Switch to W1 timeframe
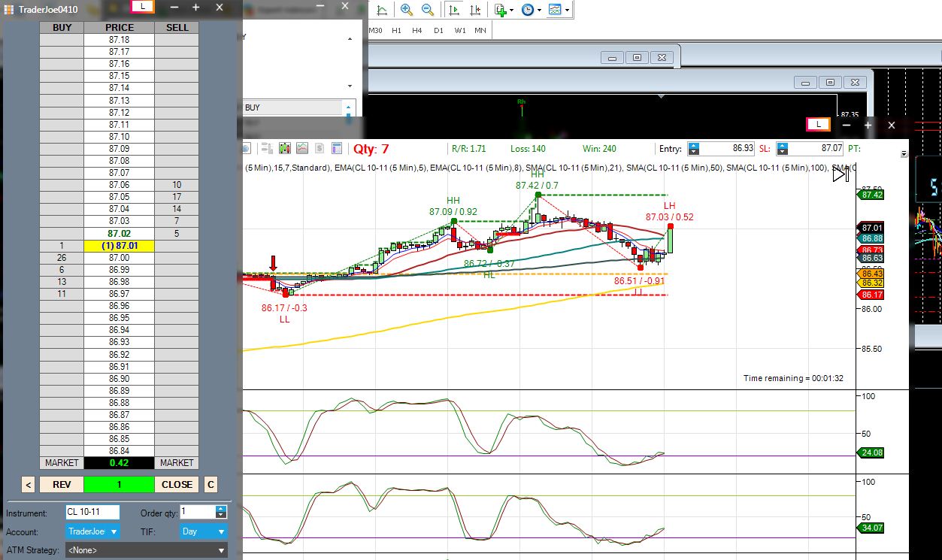 [x=459, y=31]
